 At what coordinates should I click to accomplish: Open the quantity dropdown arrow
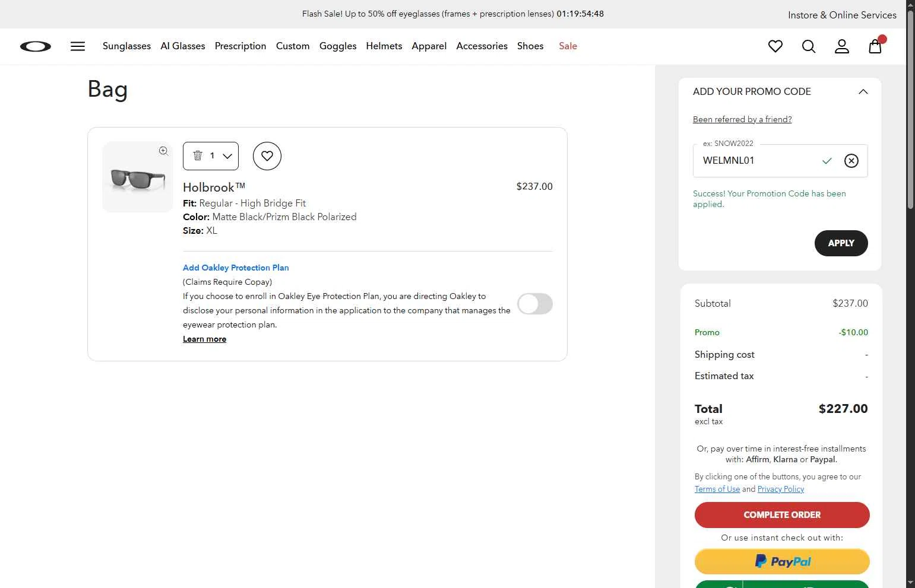(x=227, y=156)
